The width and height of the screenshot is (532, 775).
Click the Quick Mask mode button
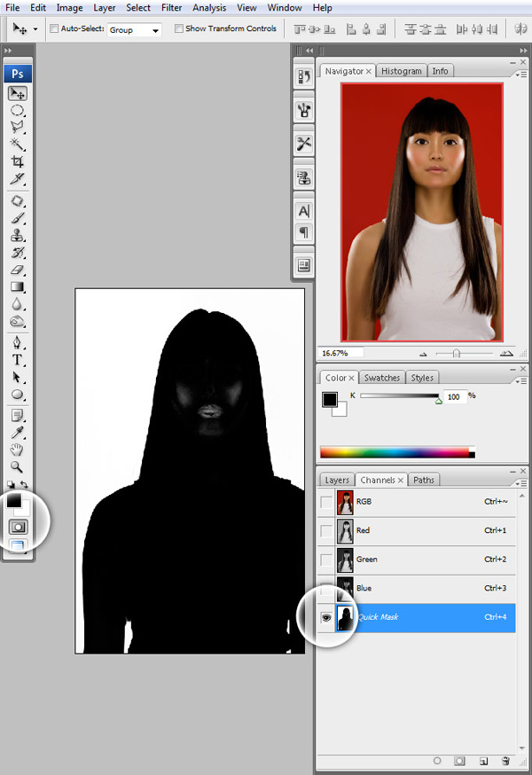pyautogui.click(x=19, y=527)
